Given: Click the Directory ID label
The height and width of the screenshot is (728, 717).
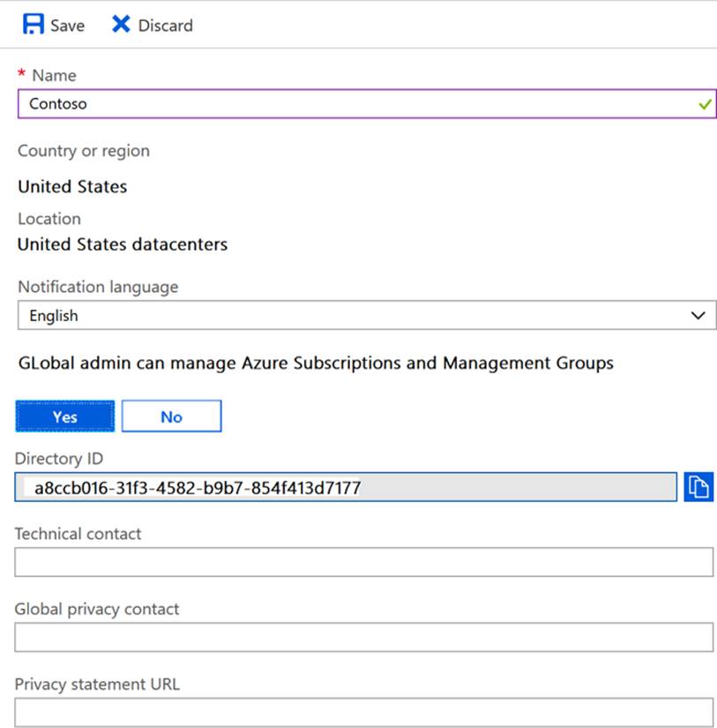Looking at the screenshot, I should [x=59, y=458].
